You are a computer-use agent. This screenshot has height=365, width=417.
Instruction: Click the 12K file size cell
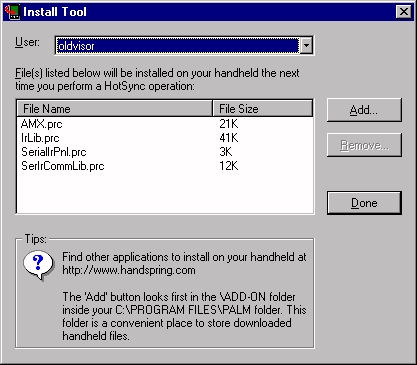(x=229, y=166)
